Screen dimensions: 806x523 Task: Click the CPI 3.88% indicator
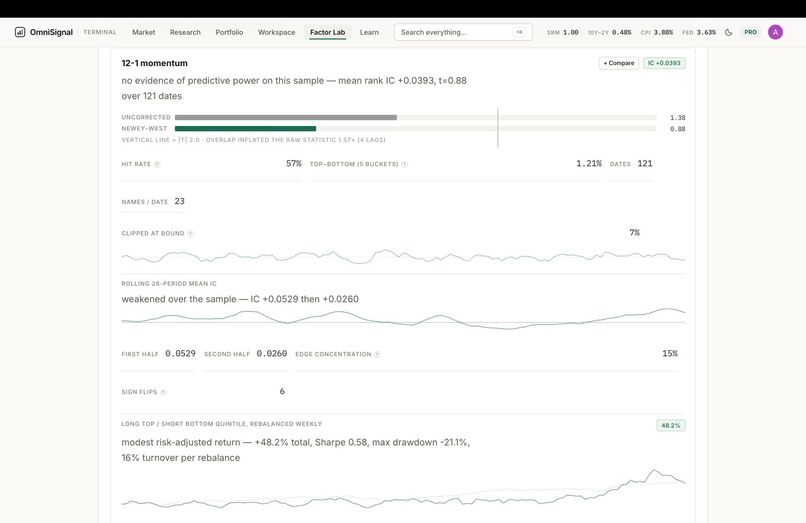point(656,32)
